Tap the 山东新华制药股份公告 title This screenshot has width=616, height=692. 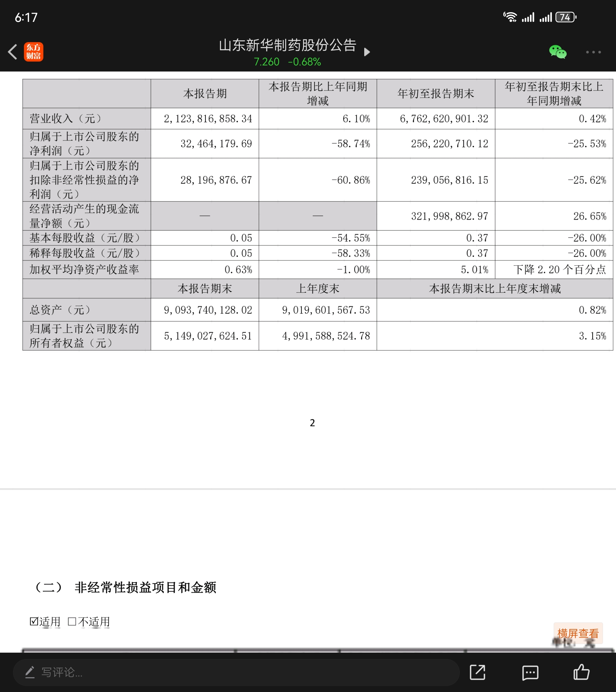point(287,45)
